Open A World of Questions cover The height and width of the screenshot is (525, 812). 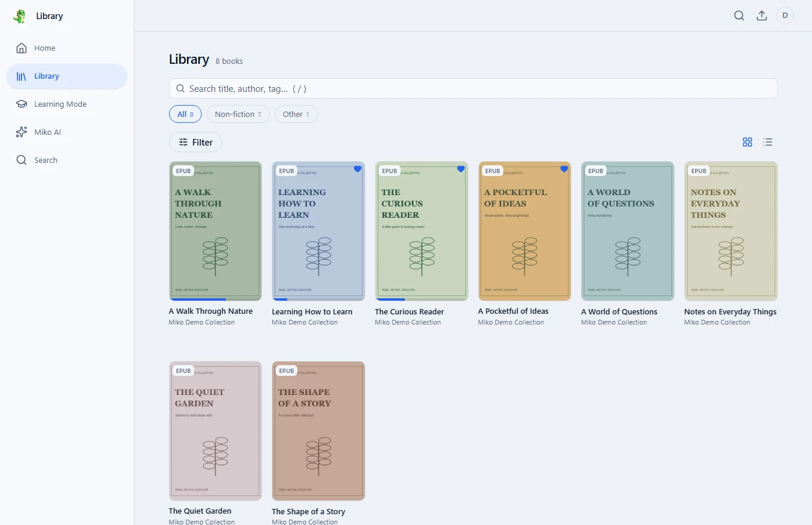point(628,231)
